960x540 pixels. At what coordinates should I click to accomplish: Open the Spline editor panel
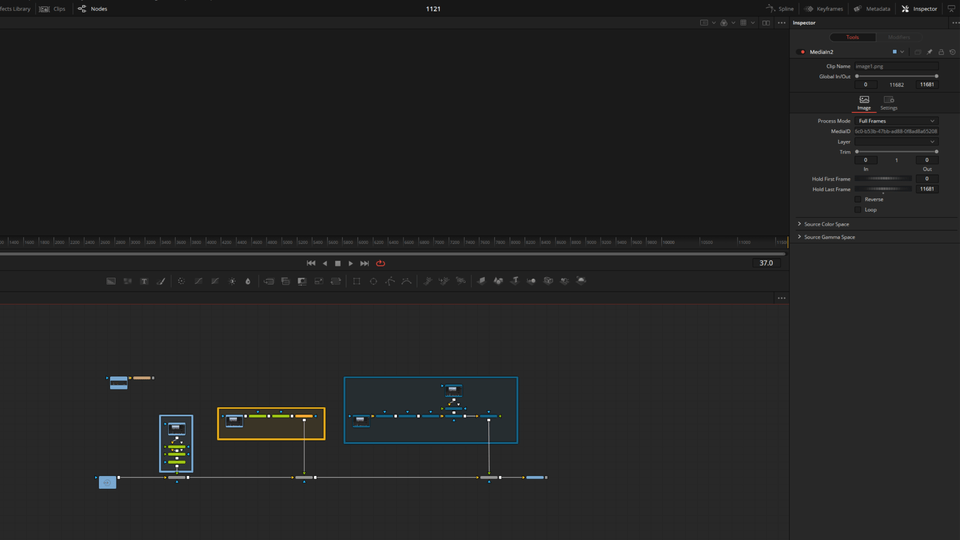pyautogui.click(x=780, y=9)
